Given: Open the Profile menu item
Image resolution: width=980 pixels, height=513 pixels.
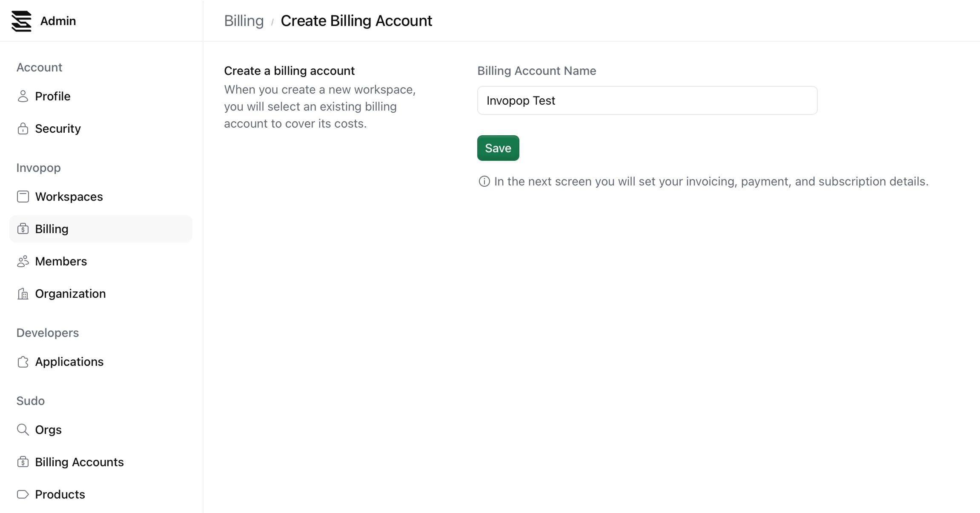Looking at the screenshot, I should 53,96.
